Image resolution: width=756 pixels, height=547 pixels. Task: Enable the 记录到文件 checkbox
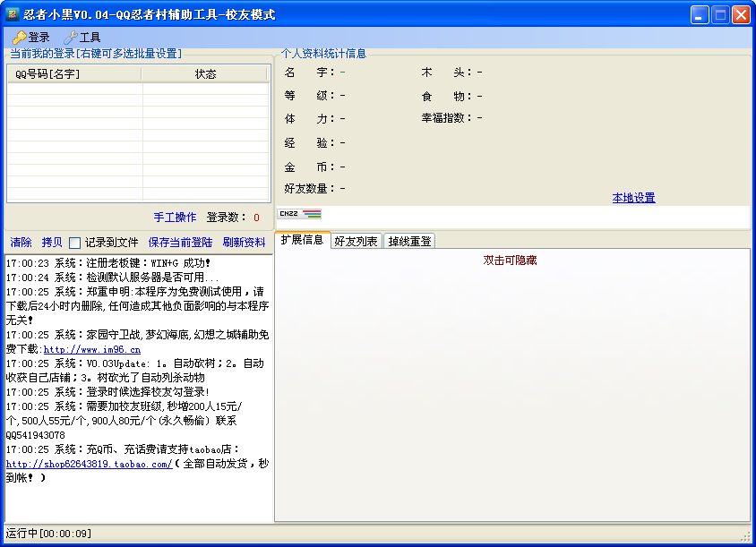[x=75, y=243]
